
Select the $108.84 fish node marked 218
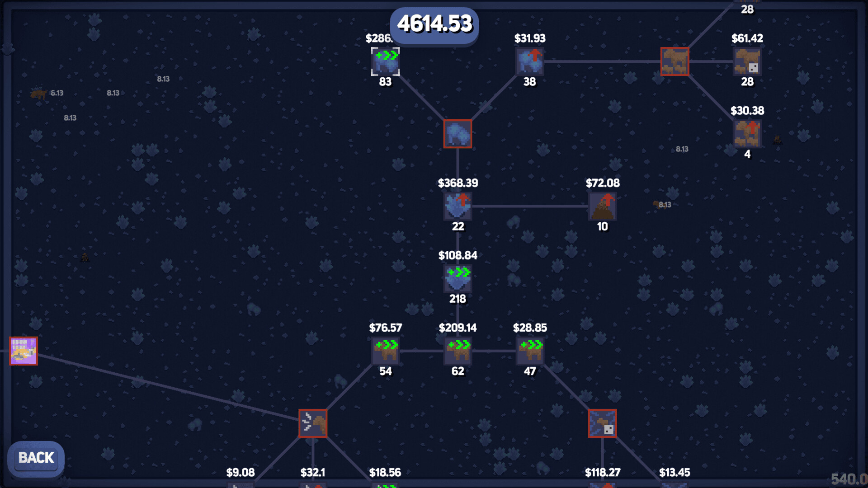(458, 278)
